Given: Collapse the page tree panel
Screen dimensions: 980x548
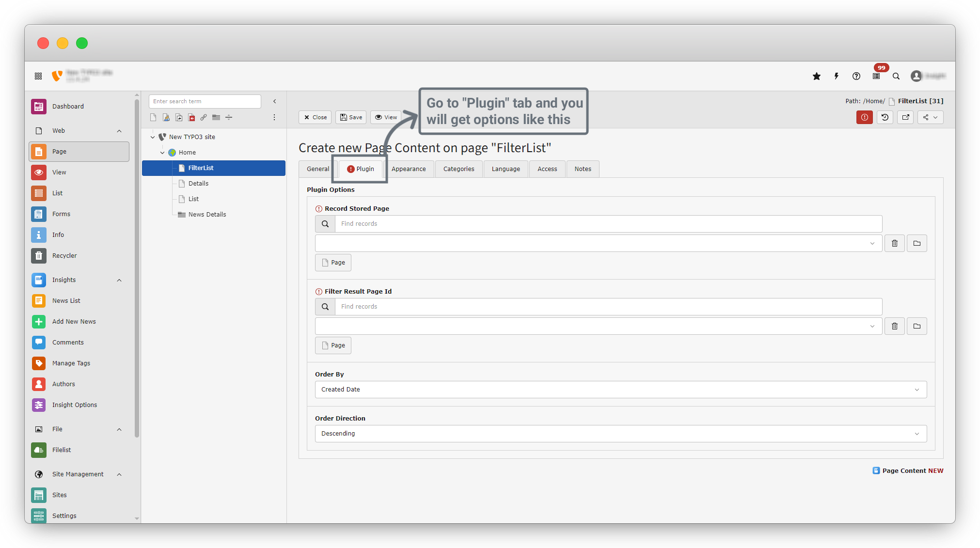Looking at the screenshot, I should pos(275,101).
